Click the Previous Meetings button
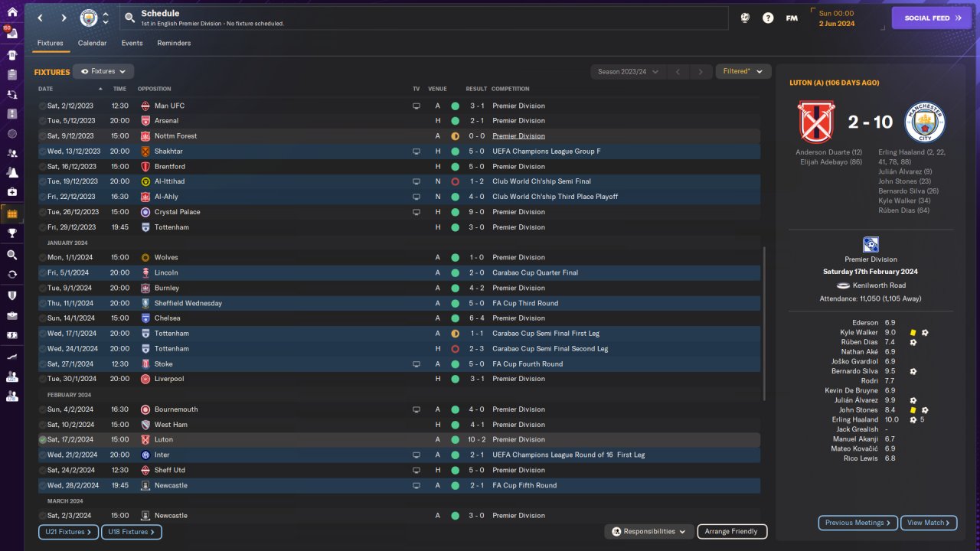980x551 pixels. pyautogui.click(x=858, y=523)
